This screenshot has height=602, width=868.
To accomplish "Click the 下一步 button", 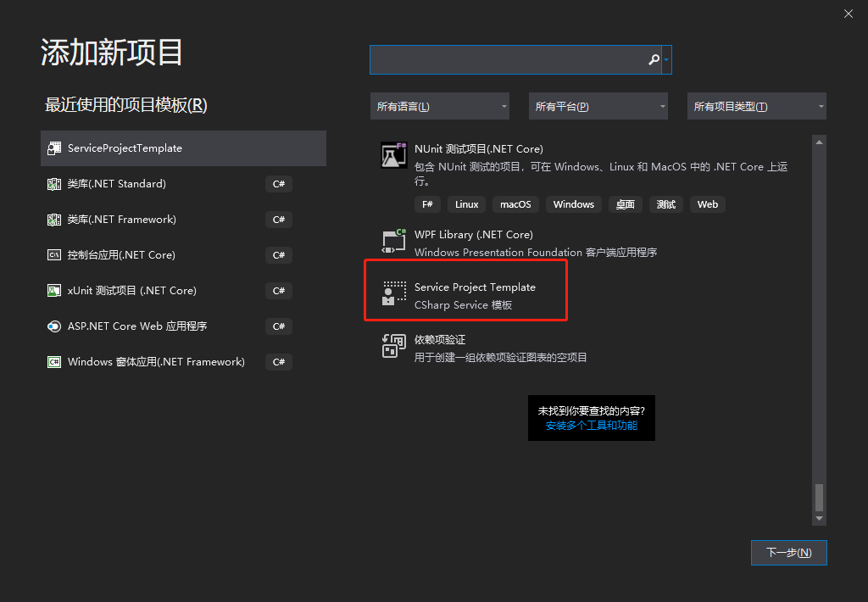I will 788,552.
